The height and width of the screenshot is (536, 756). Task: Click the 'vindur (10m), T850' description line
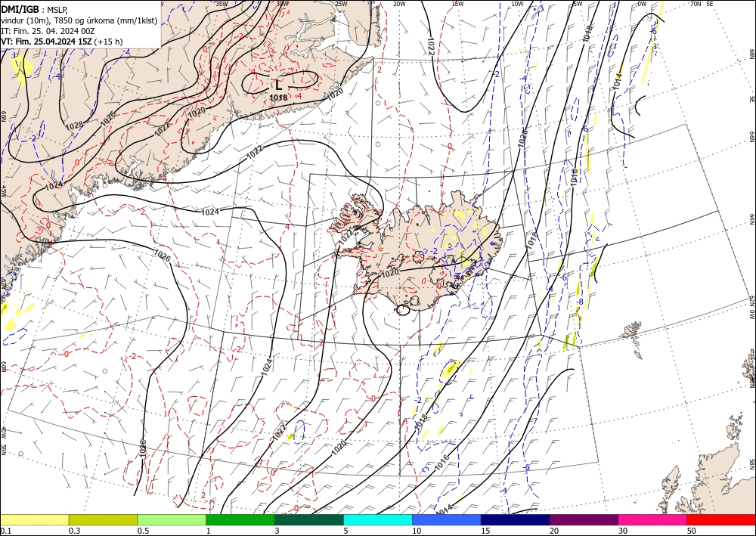(x=79, y=20)
